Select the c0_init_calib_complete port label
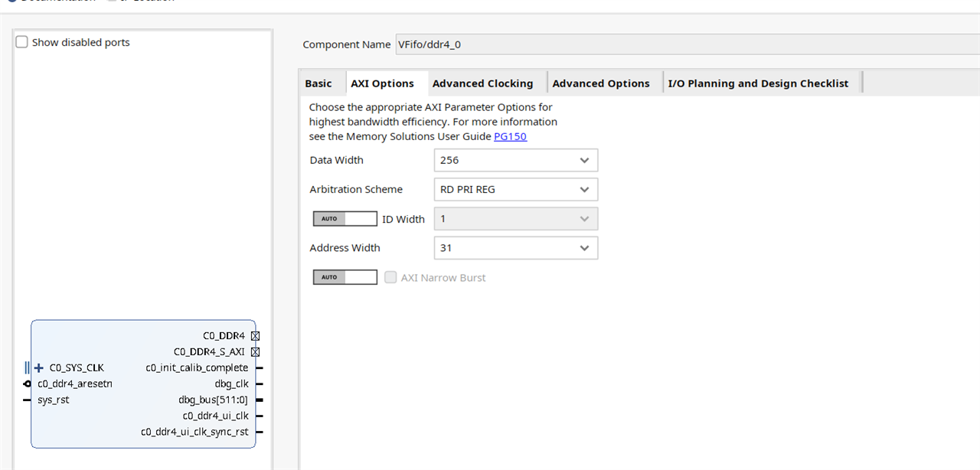Image resolution: width=980 pixels, height=470 pixels. pyautogui.click(x=197, y=367)
